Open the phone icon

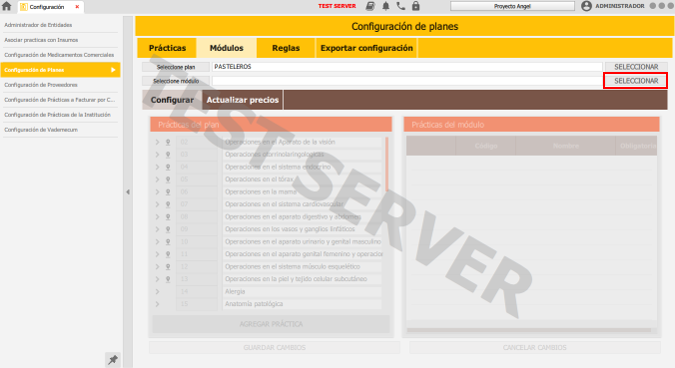[x=401, y=6]
